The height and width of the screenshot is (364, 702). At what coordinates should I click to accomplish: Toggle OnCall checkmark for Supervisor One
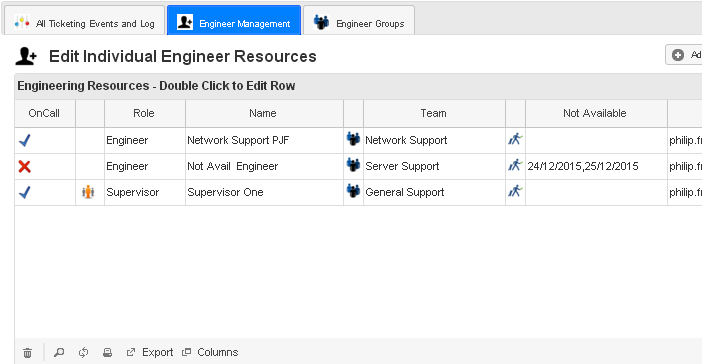coord(25,193)
